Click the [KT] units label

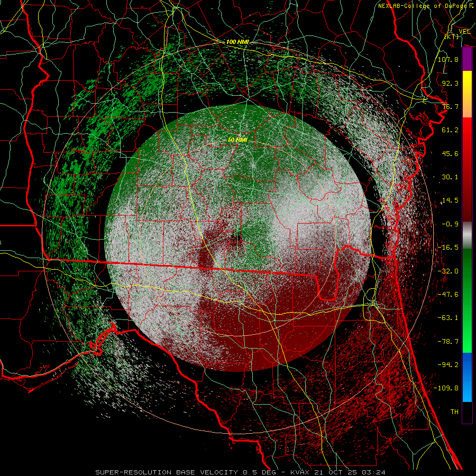click(452, 36)
